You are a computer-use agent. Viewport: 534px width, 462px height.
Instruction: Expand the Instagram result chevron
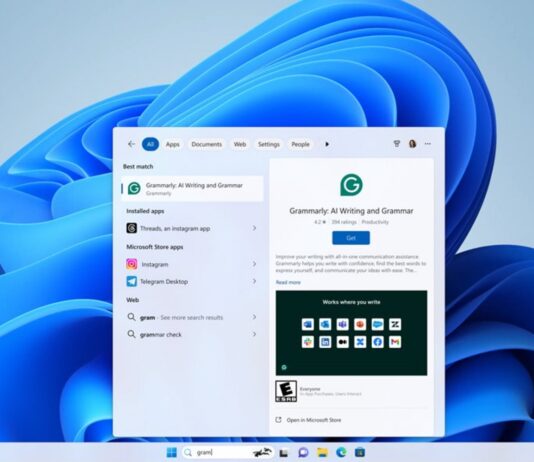click(x=254, y=264)
